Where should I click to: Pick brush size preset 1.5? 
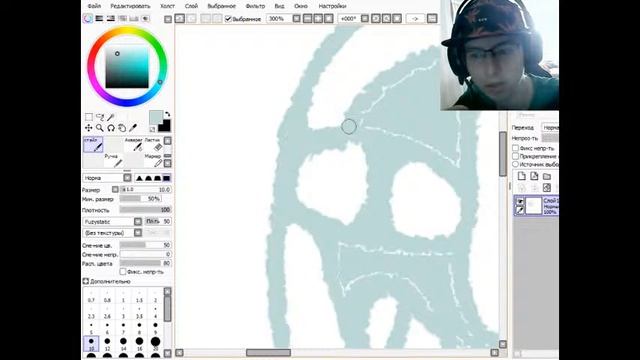tap(139, 297)
